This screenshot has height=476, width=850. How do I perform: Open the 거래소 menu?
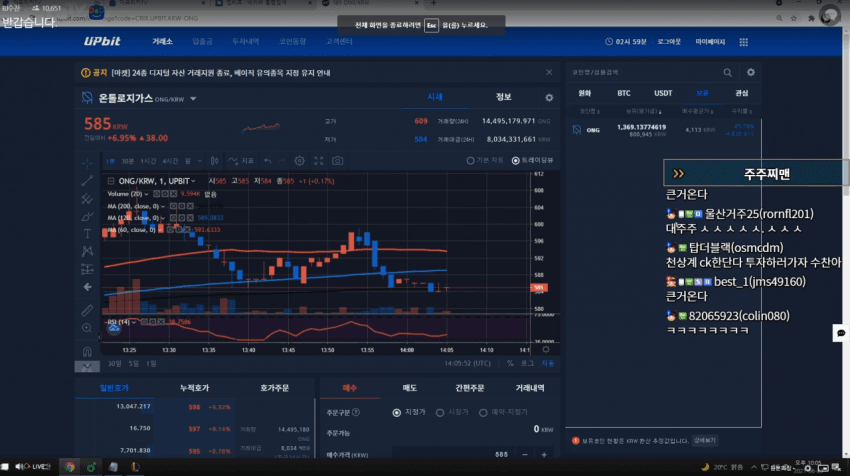pyautogui.click(x=162, y=42)
